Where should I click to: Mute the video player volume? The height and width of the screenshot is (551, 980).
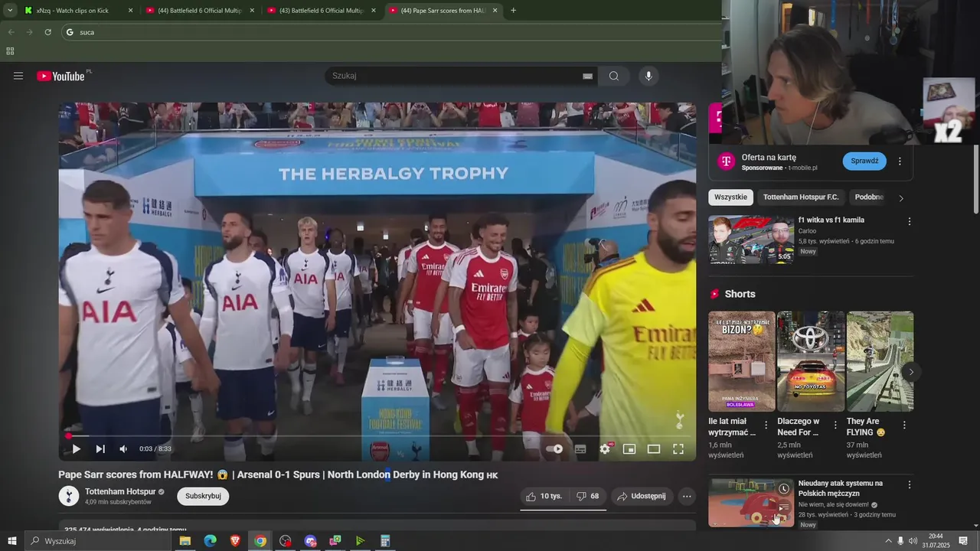tap(122, 449)
